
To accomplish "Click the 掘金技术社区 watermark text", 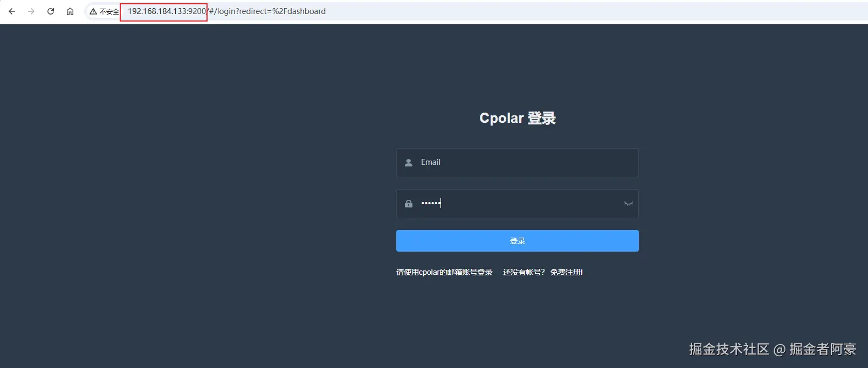I will [729, 349].
